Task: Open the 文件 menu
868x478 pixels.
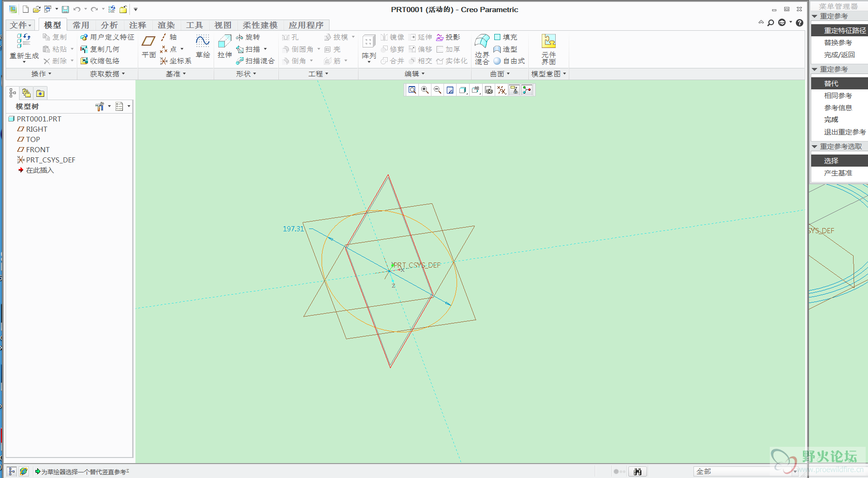Action: pos(21,25)
